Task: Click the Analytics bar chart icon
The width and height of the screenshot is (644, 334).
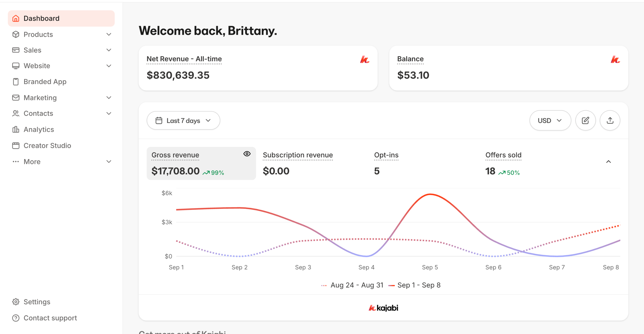Action: pyautogui.click(x=16, y=130)
